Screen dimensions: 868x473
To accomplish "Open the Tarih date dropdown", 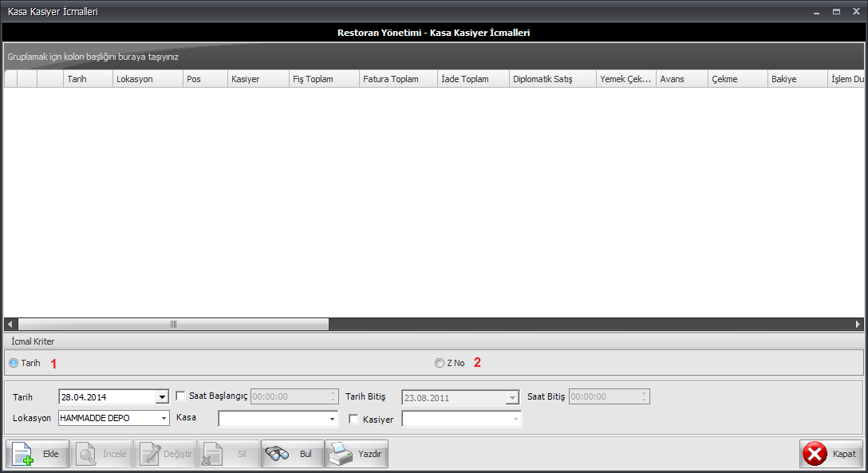I will 162,397.
